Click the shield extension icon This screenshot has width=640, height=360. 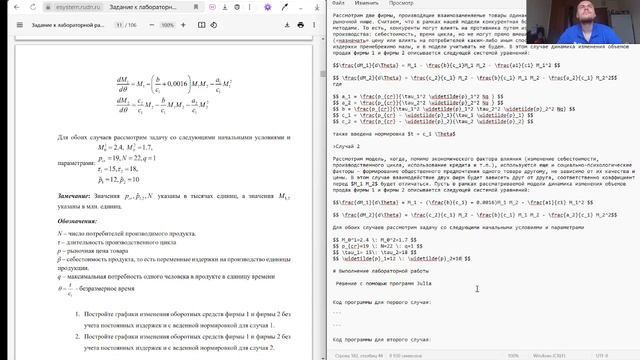point(237,7)
